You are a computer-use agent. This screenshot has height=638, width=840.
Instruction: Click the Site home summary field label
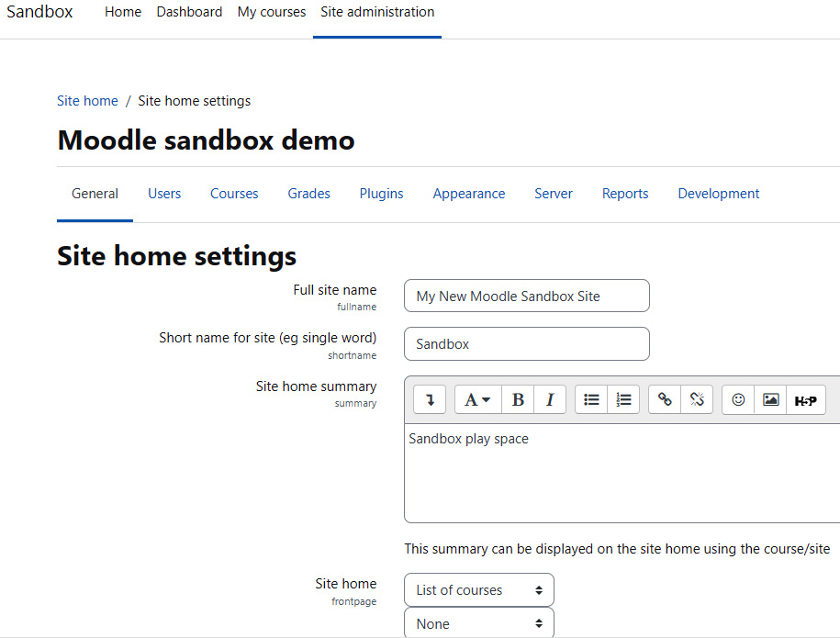[316, 386]
